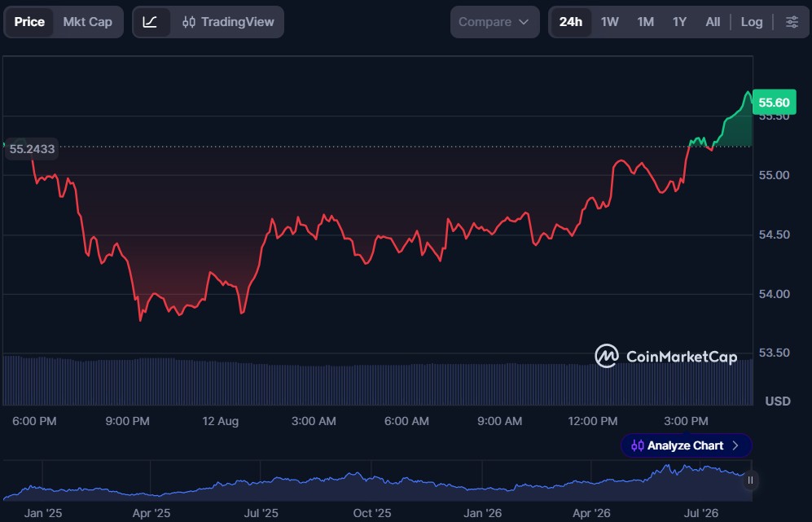812x522 pixels.
Task: Select the 1Y time range
Action: (x=679, y=22)
